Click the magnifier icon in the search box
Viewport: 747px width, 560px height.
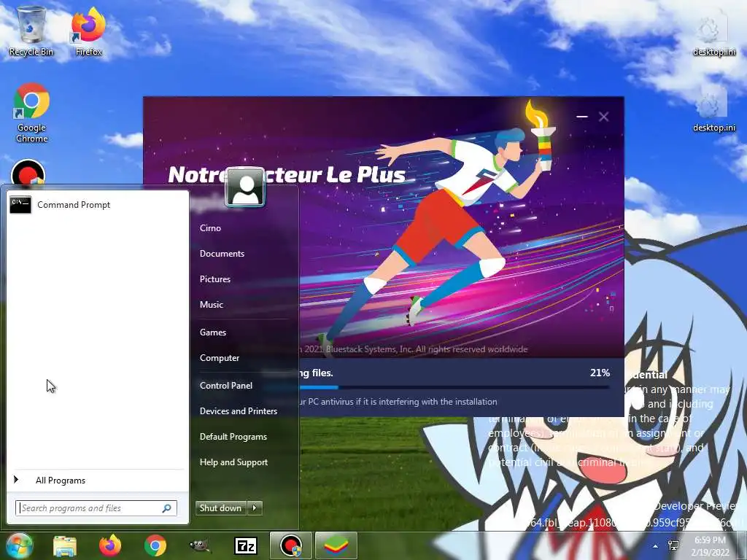167,508
